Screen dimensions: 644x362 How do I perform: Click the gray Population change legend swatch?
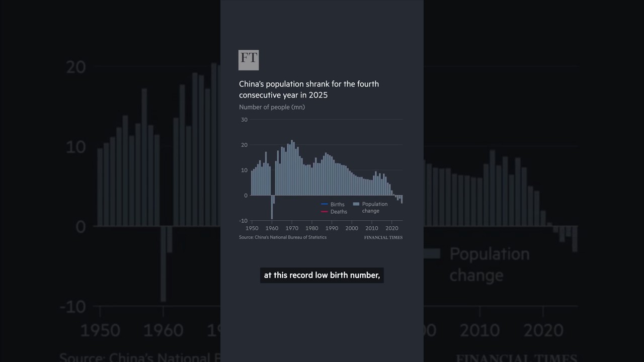click(x=356, y=204)
